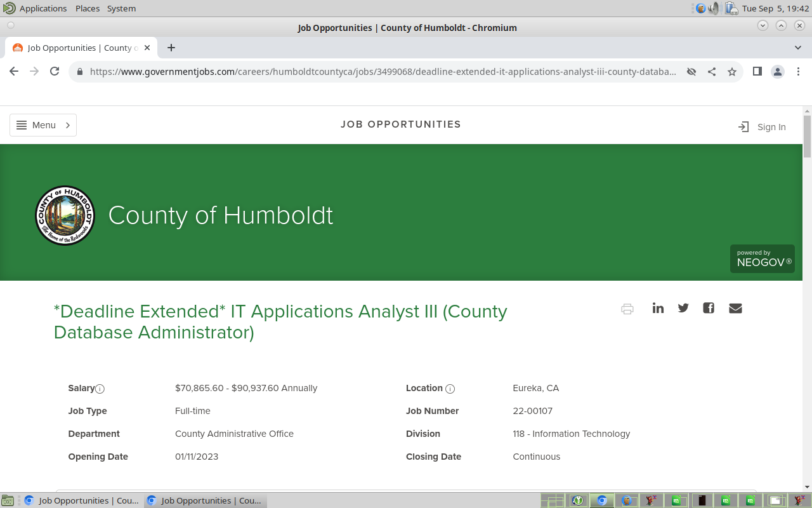
Task: Click the black terminal icon in bottom panel
Action: click(x=702, y=500)
